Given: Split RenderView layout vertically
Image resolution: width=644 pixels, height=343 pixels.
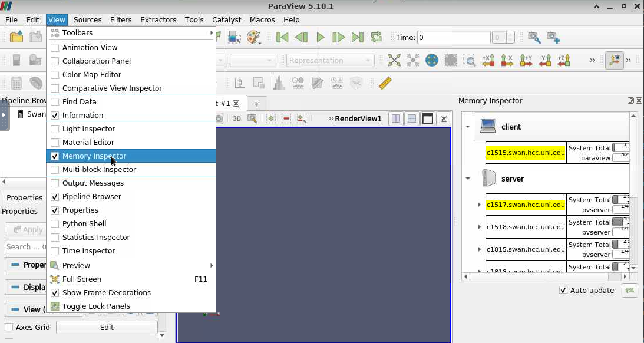Looking at the screenshot, I should (x=411, y=118).
